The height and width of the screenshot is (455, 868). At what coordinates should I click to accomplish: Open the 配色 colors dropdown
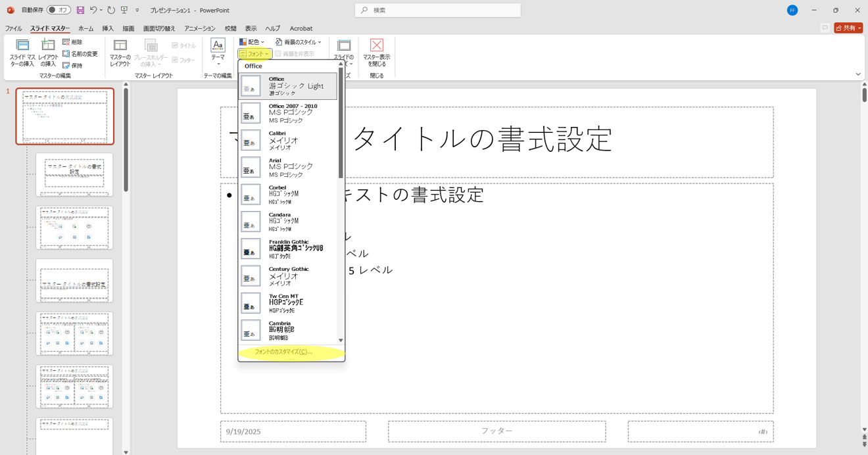(252, 42)
